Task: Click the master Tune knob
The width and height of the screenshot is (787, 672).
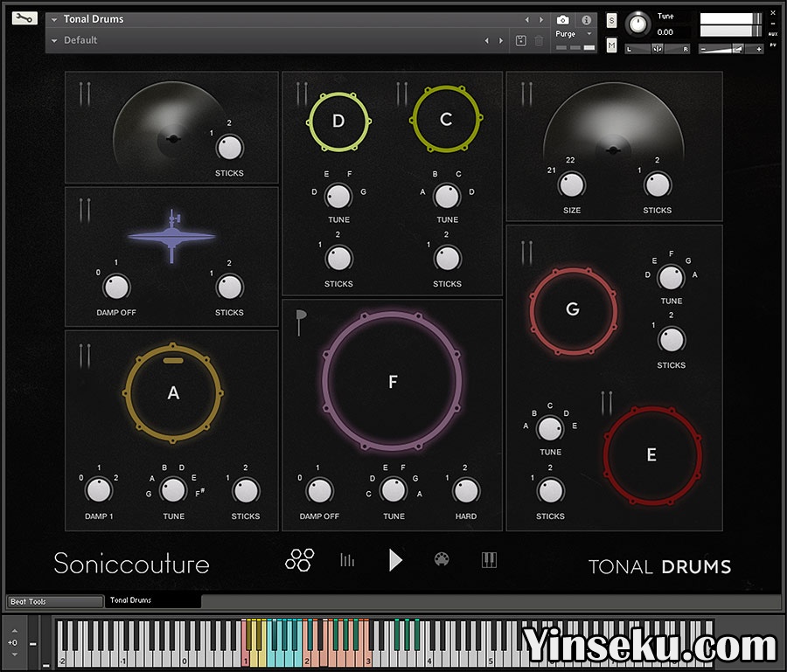Action: point(639,24)
